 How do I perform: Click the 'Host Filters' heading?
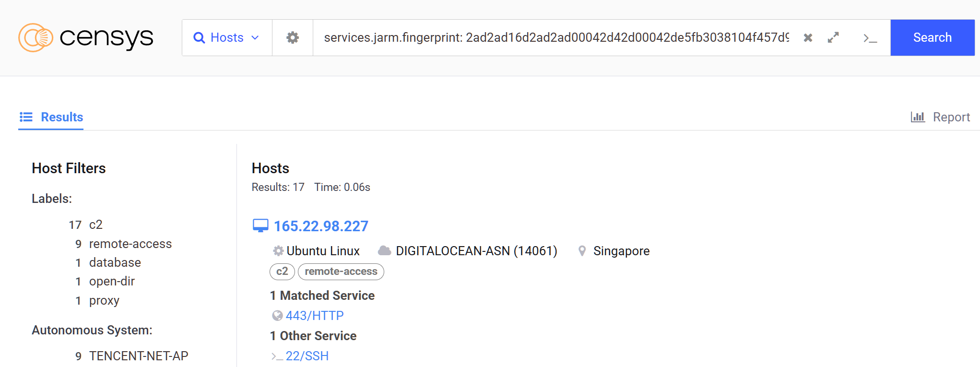[x=69, y=168]
